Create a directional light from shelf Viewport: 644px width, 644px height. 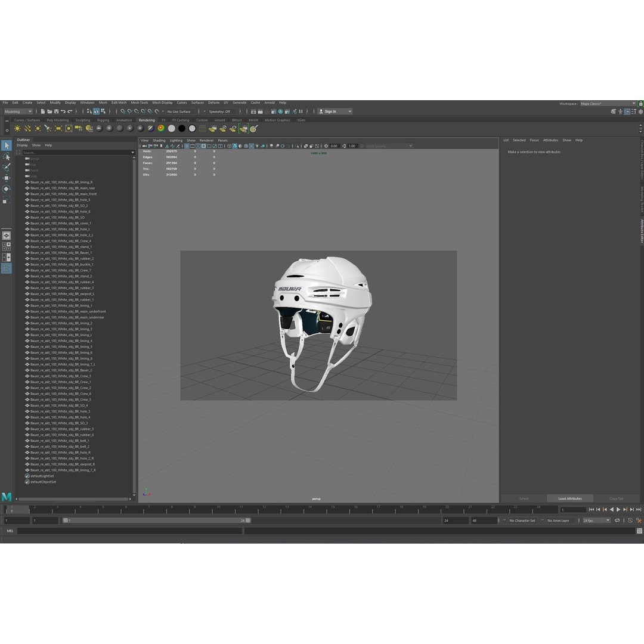click(27, 129)
